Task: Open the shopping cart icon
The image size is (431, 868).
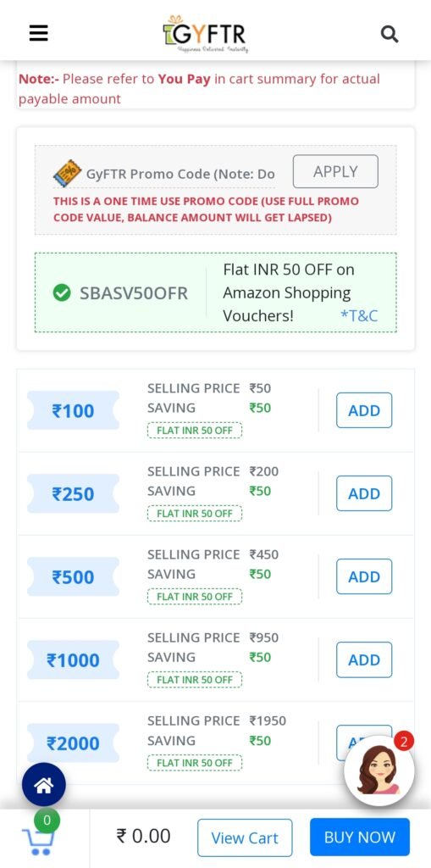Action: (x=38, y=840)
